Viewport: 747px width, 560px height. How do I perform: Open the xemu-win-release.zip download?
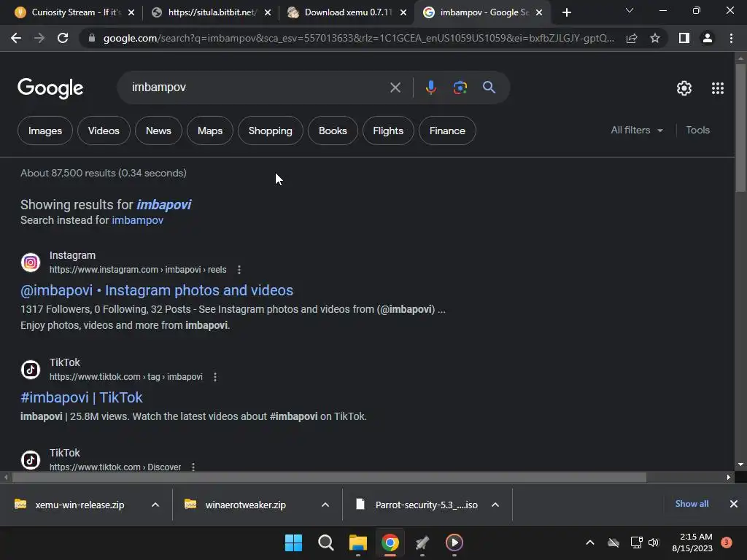80,505
